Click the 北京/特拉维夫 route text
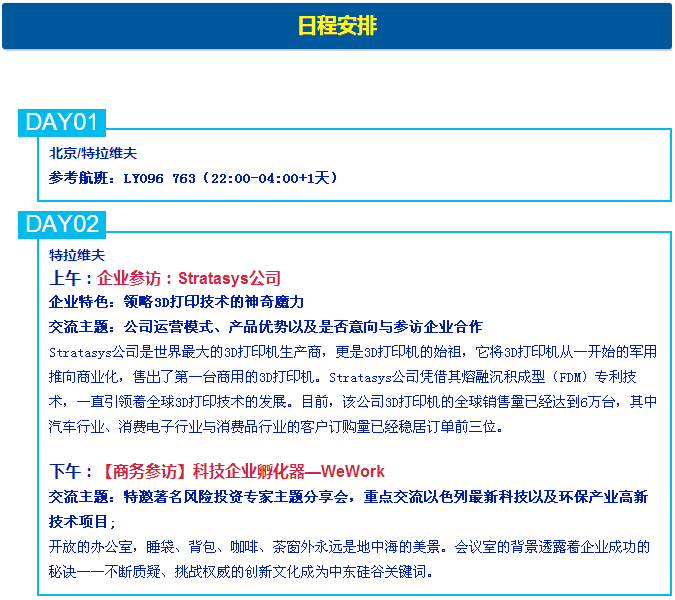 click(x=93, y=153)
